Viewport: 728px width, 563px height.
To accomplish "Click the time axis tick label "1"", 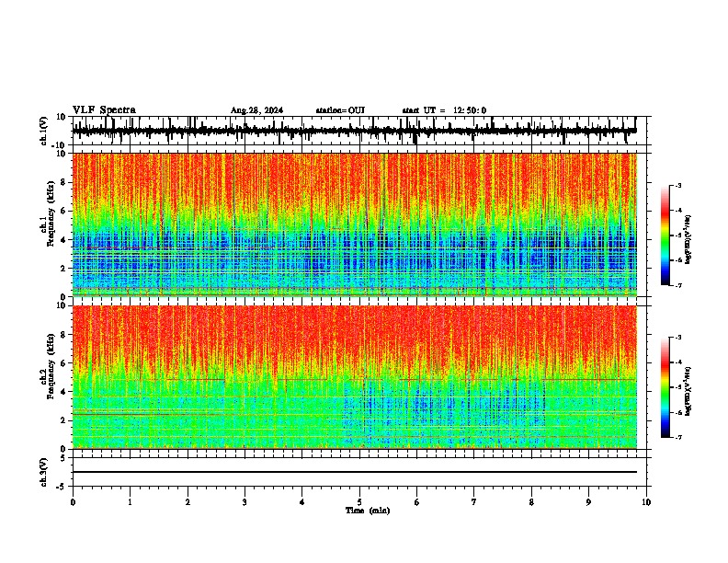I will coord(131,502).
